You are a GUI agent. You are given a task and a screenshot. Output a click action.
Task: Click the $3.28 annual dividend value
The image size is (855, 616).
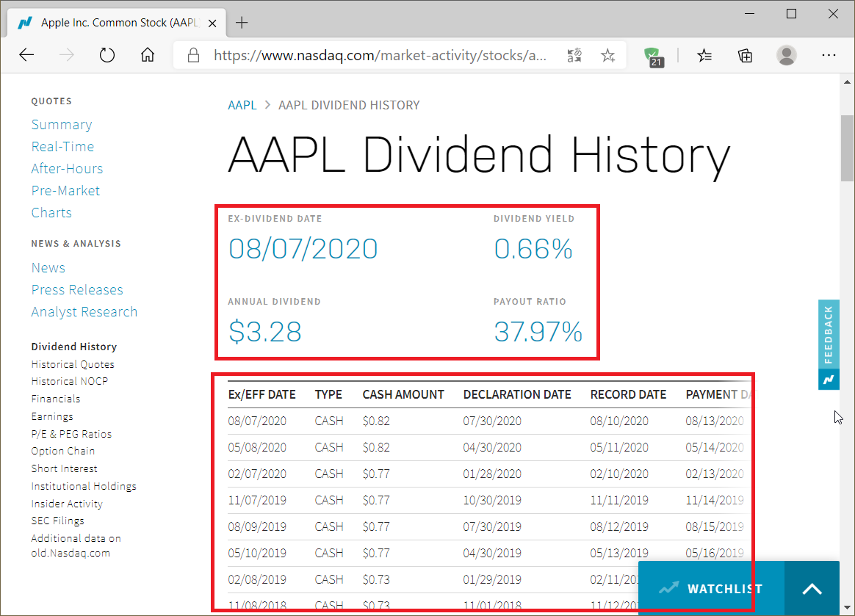pyautogui.click(x=265, y=331)
